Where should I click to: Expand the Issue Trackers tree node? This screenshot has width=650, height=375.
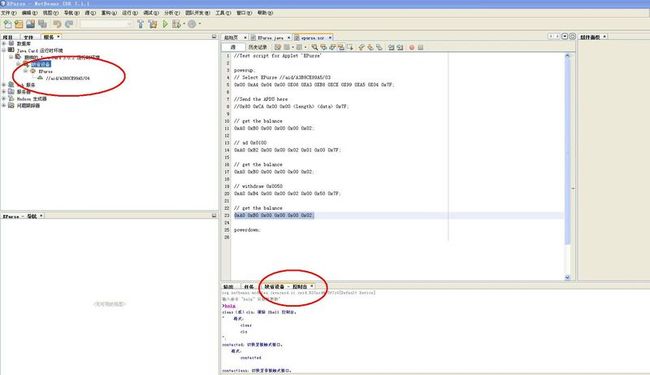[x=4, y=105]
